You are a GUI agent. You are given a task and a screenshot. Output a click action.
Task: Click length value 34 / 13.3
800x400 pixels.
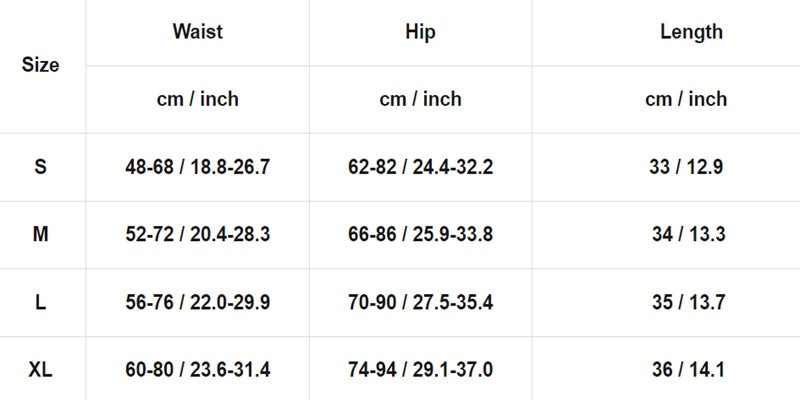coord(688,235)
